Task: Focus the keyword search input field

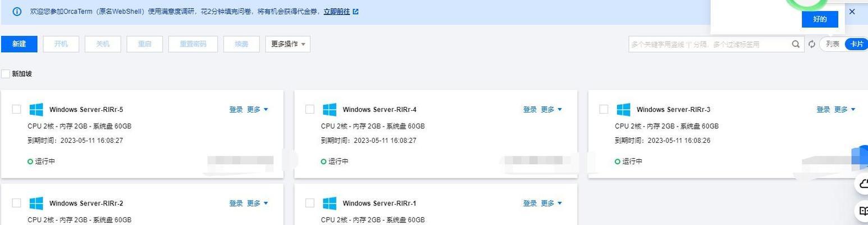Action: [710, 44]
